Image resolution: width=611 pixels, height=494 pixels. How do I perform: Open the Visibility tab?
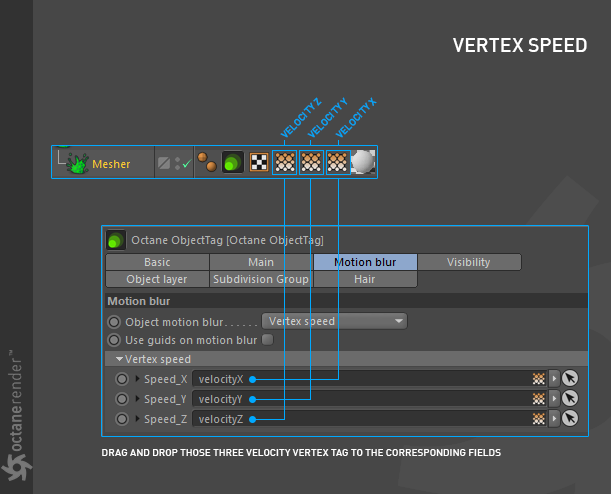pos(469,262)
